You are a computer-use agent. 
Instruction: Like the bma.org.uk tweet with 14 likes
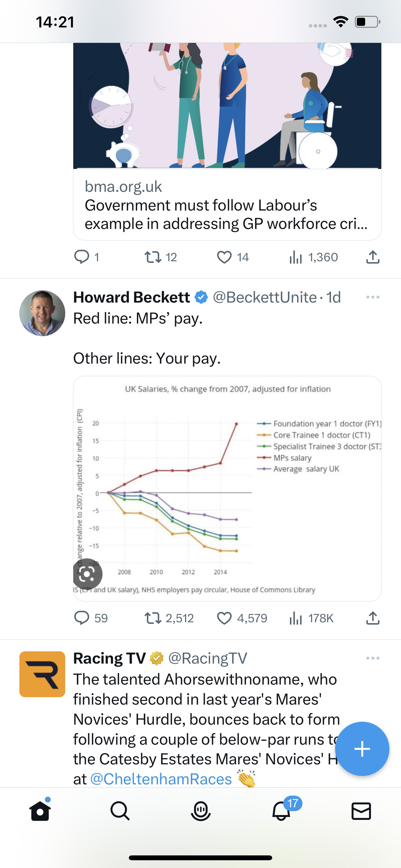(x=224, y=257)
